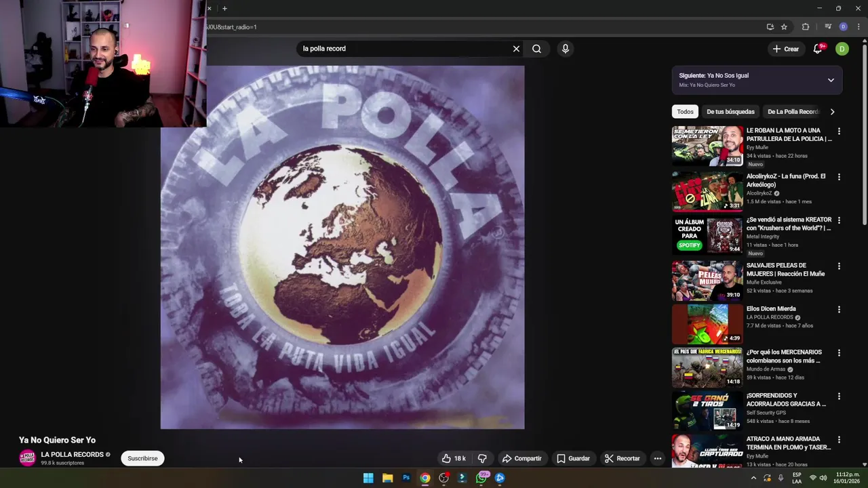
Task: Open YouTube notifications bell
Action: pyautogui.click(x=818, y=49)
